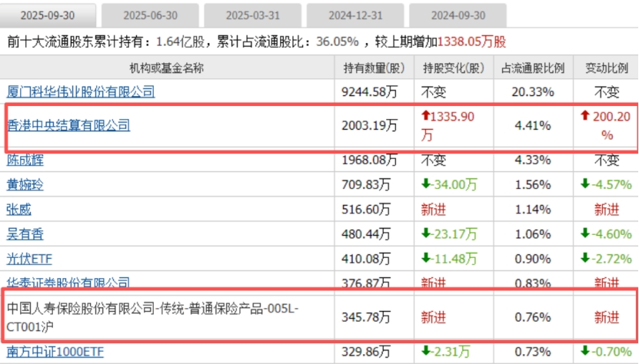Open the 华泰证券股份有限公司 link
Screen dimensions: 639x364
68,282
